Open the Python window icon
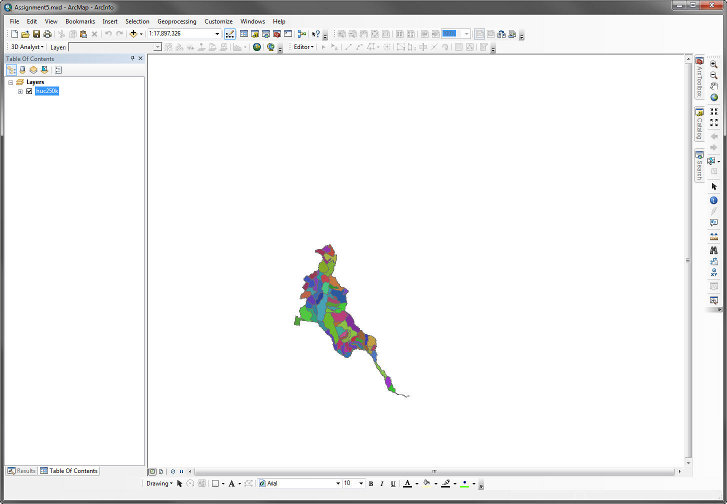 tap(288, 34)
